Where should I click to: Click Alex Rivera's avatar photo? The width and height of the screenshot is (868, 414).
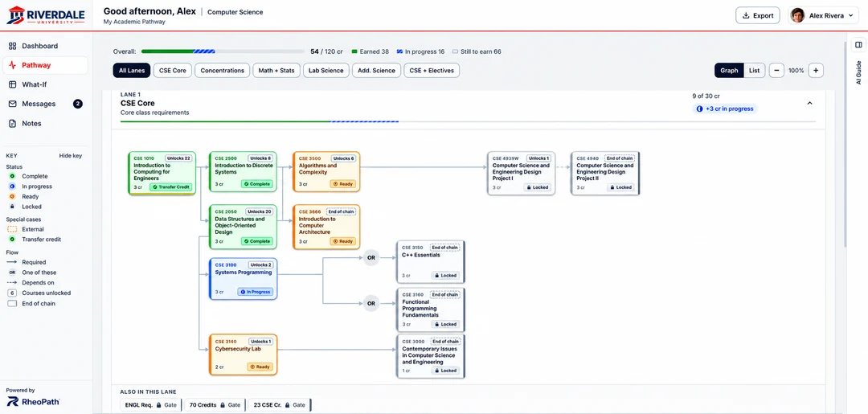[797, 15]
